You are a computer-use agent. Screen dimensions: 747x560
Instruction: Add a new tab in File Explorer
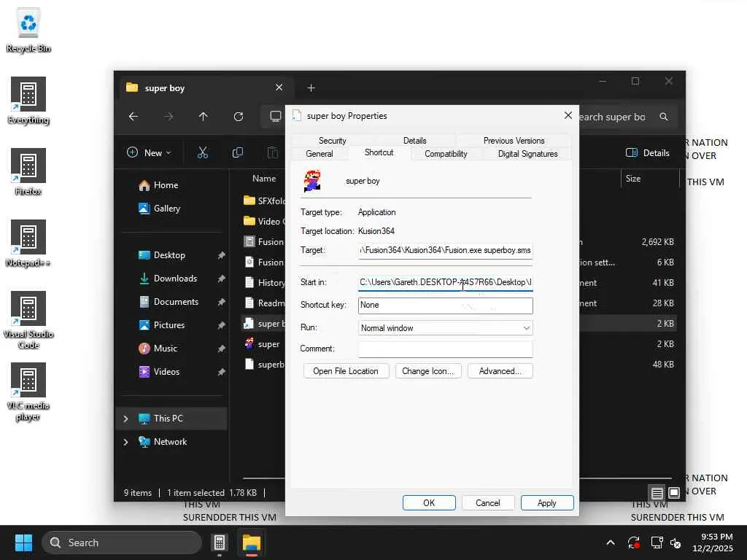coord(311,88)
